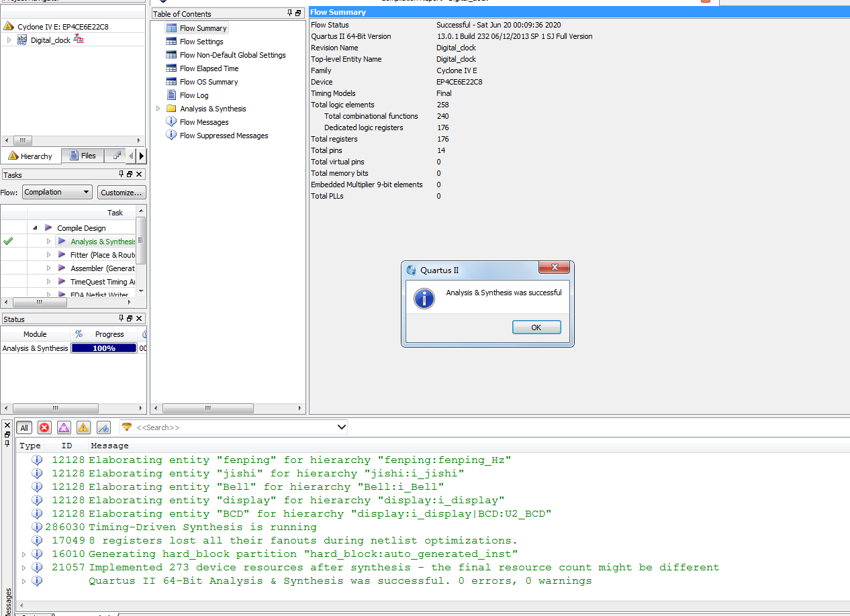Click the message Search filter field
850x616 pixels.
click(x=235, y=427)
